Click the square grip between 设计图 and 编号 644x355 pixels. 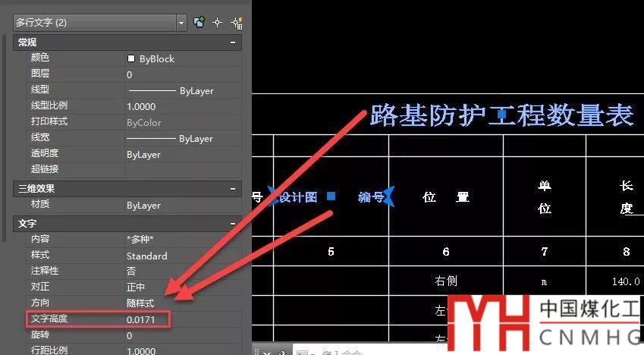[x=331, y=196]
